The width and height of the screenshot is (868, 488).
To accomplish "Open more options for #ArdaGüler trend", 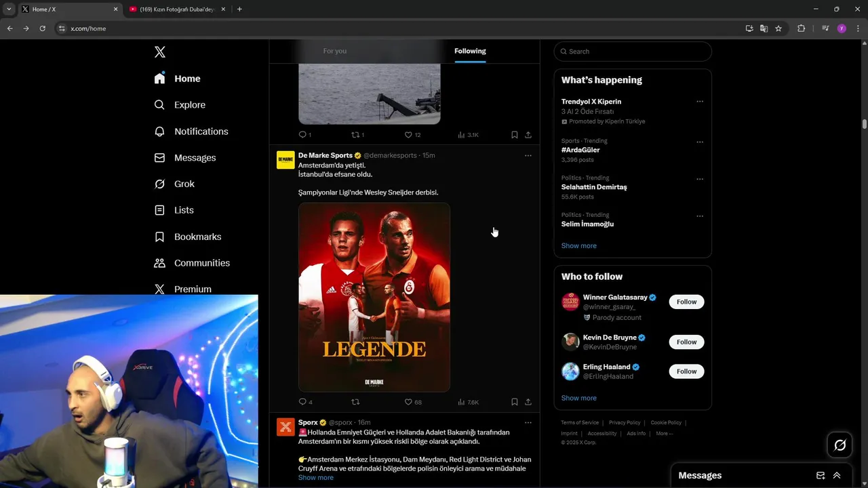I will pos(700,142).
